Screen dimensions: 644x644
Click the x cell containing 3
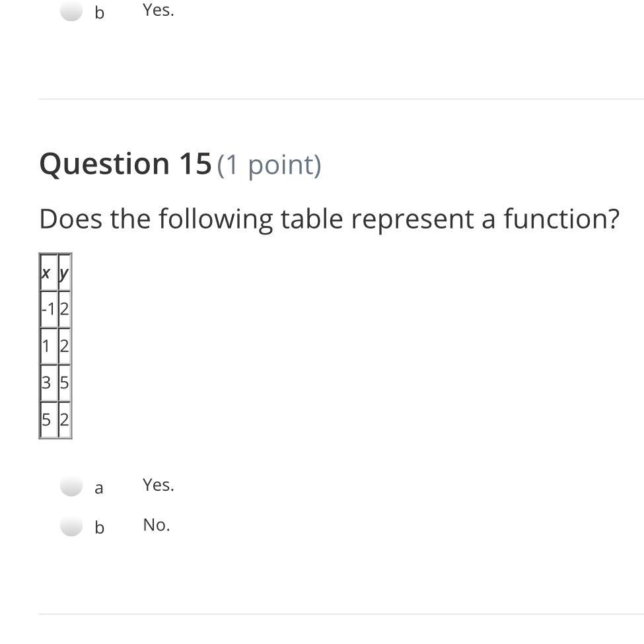[48, 383]
